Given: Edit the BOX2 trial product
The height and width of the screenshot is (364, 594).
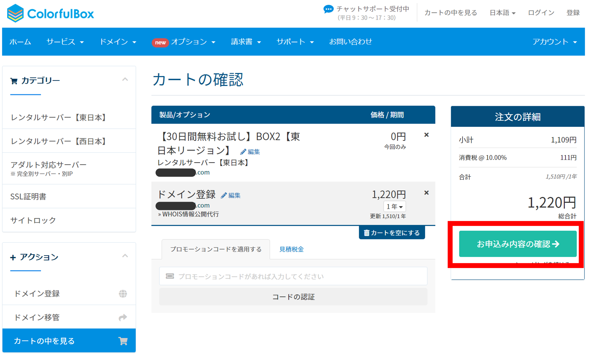Looking at the screenshot, I should tap(250, 152).
